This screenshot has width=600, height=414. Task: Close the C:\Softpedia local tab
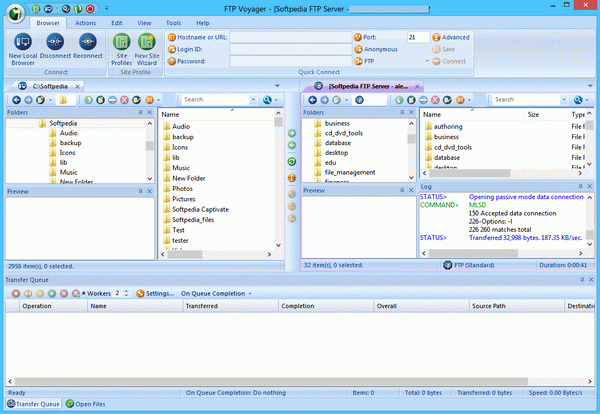(x=77, y=86)
